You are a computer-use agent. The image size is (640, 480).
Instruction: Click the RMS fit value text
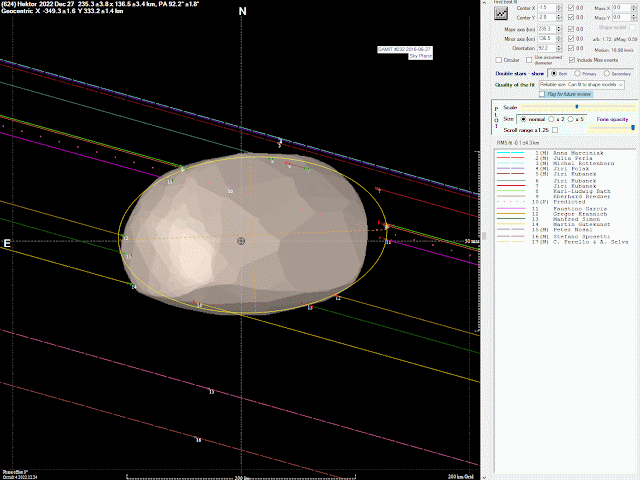518,143
